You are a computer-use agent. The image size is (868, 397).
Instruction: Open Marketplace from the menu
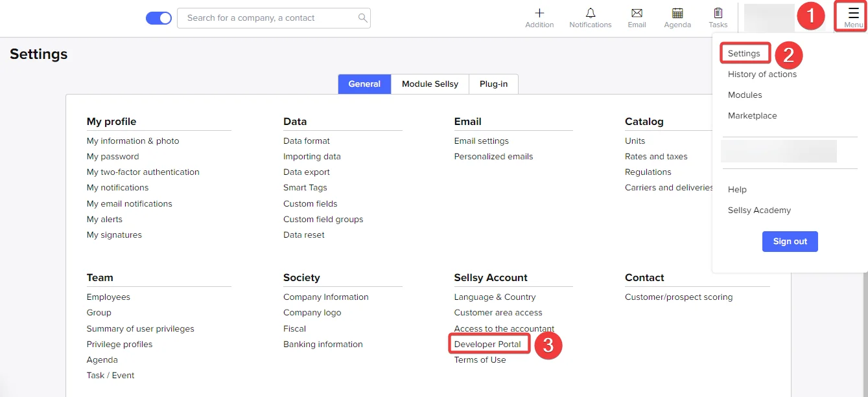pos(752,115)
